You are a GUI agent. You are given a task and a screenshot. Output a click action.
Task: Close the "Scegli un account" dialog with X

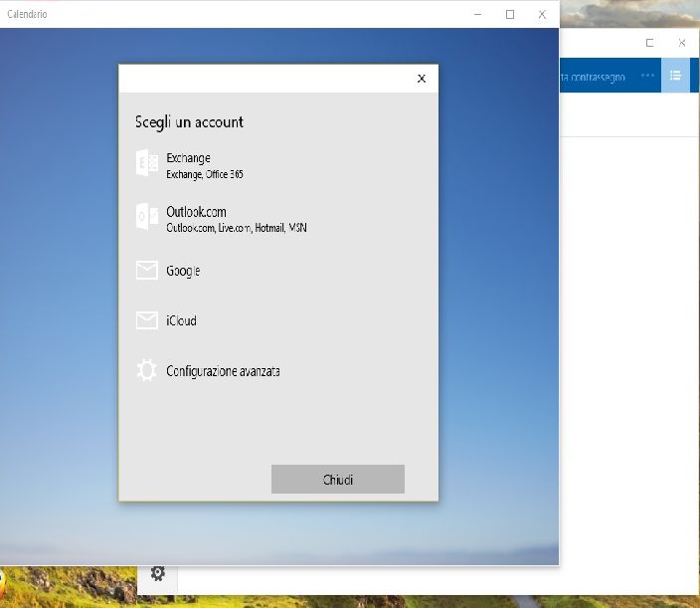tap(422, 79)
